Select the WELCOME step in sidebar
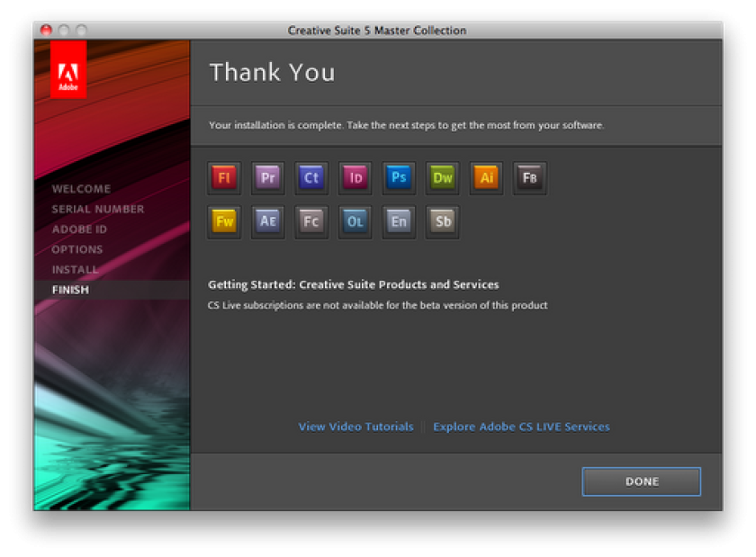The image size is (756, 557). (x=82, y=189)
